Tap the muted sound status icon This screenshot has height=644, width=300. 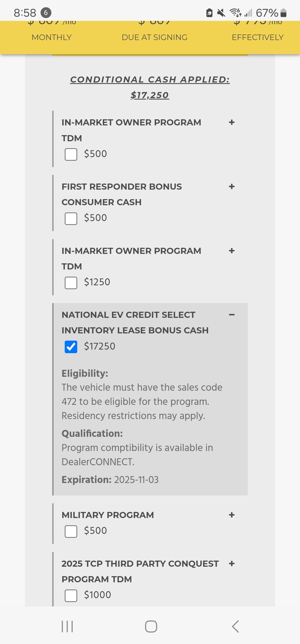point(221,13)
